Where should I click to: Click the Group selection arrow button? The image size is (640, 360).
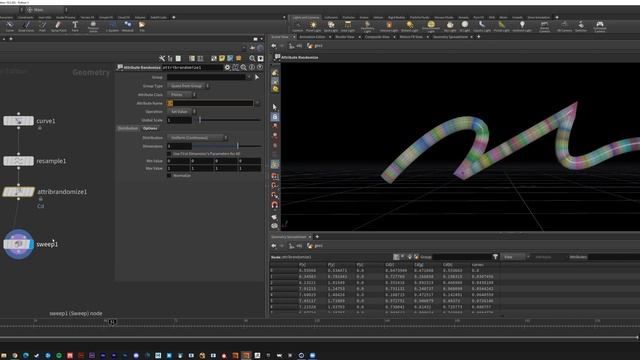257,77
